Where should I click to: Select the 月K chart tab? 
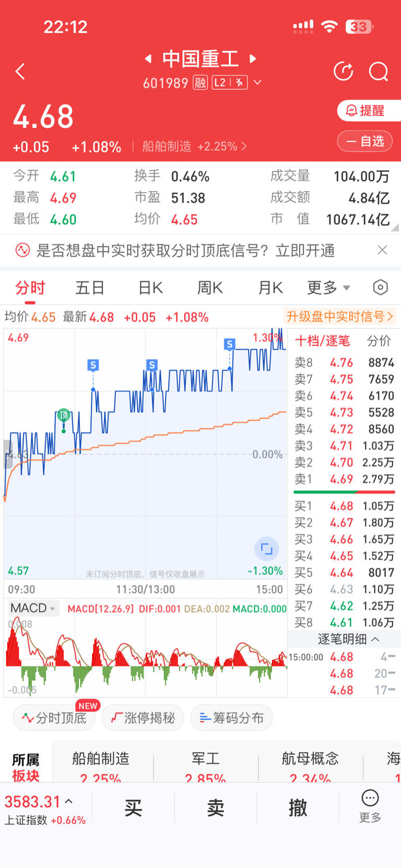(270, 288)
